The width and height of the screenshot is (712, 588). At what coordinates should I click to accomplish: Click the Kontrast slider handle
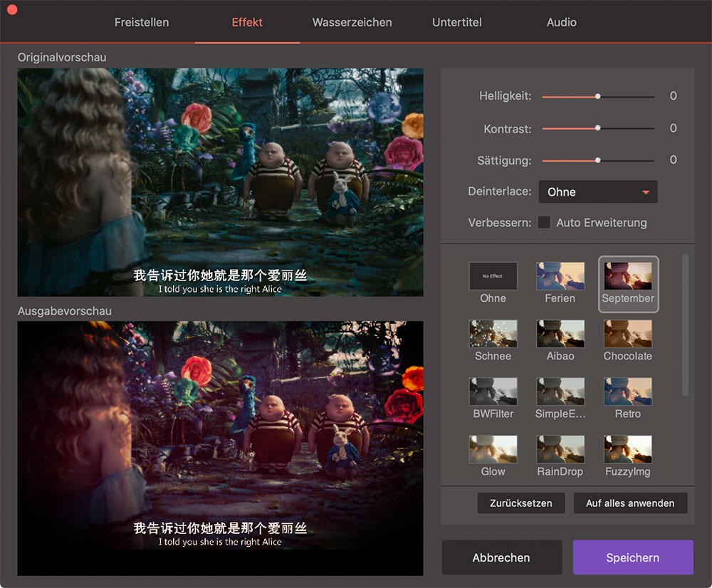(598, 128)
